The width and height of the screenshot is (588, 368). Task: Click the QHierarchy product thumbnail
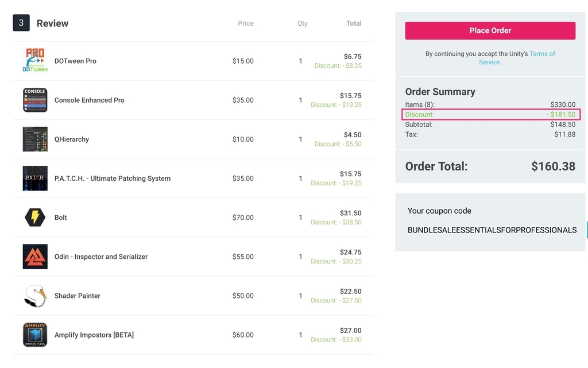tap(35, 139)
